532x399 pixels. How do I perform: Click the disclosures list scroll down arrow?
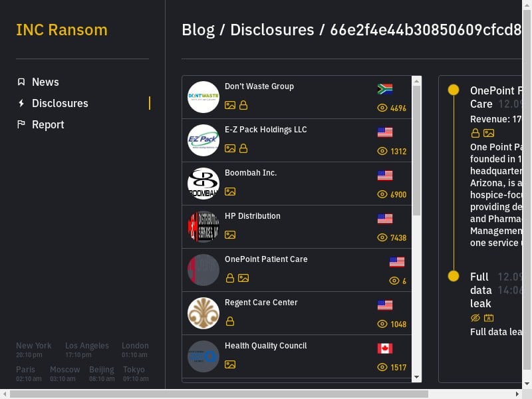(417, 377)
